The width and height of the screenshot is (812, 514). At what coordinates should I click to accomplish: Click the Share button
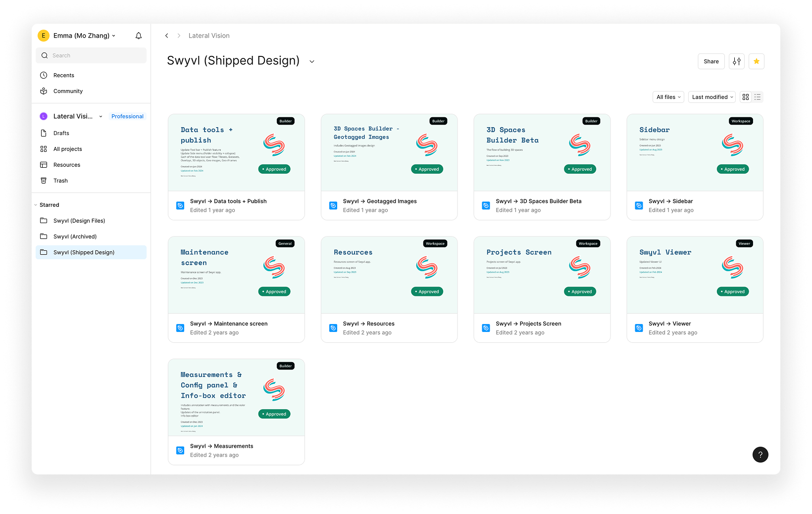(x=711, y=61)
